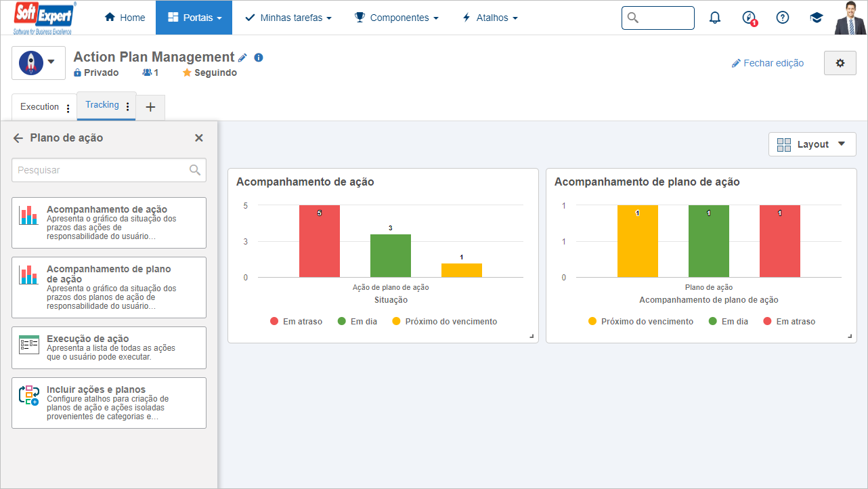Open the portal settings gear button
The image size is (868, 489).
(840, 63)
